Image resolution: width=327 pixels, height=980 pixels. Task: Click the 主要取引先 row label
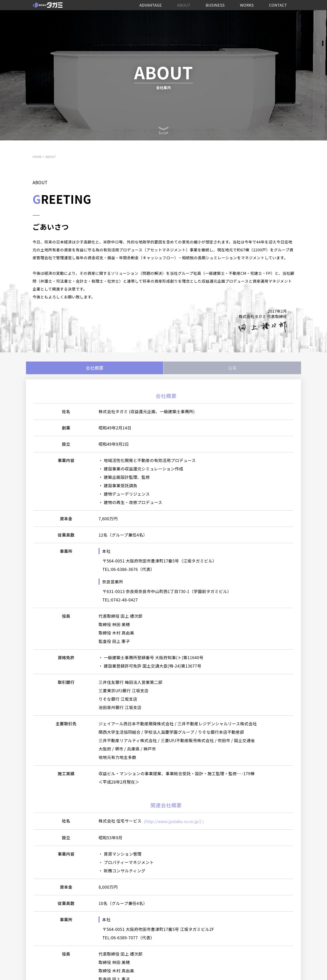click(x=66, y=724)
